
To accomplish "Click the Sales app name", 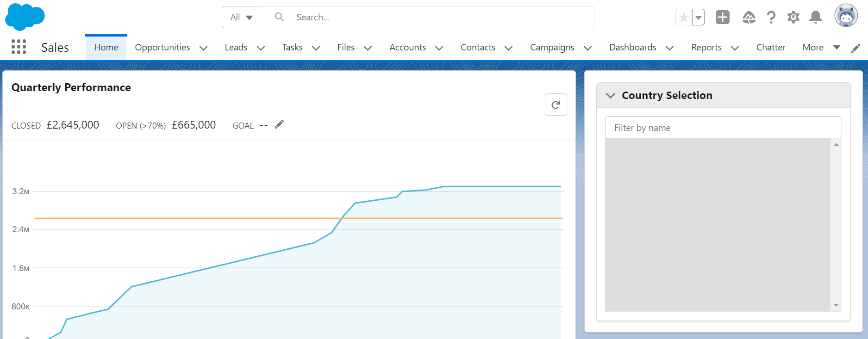I will pos(55,47).
